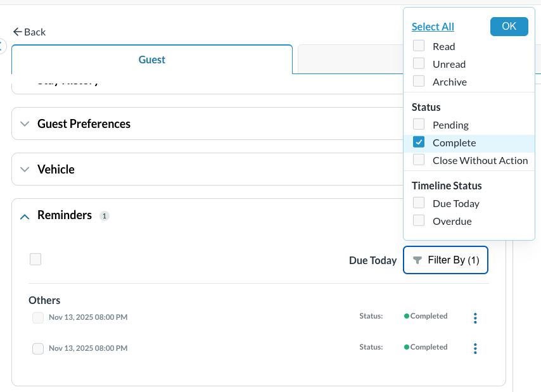This screenshot has height=392, width=541.
Task: Open the kebab menu of the first reminder
Action: (x=475, y=317)
